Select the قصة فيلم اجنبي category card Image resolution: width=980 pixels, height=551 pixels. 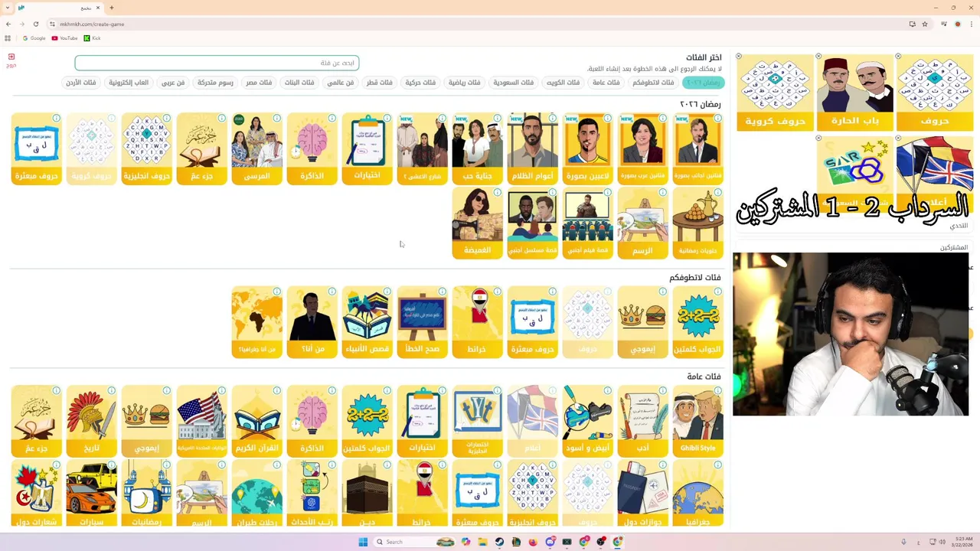coord(587,223)
